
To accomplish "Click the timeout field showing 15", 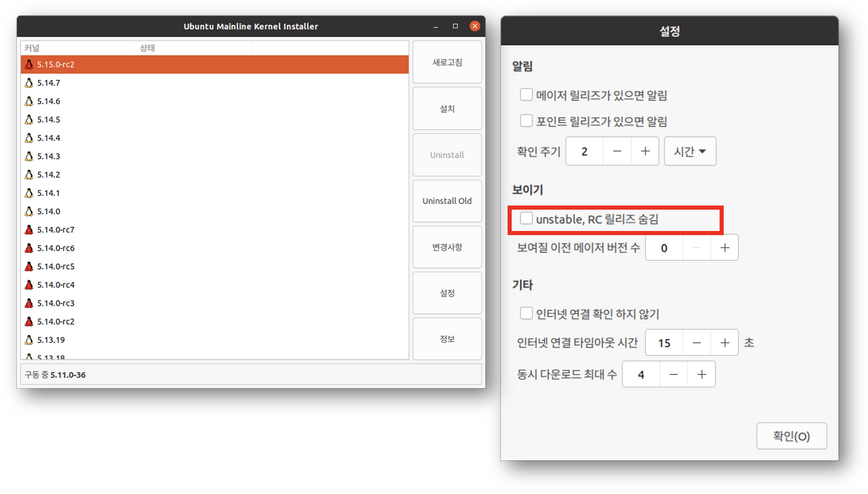I will [664, 343].
